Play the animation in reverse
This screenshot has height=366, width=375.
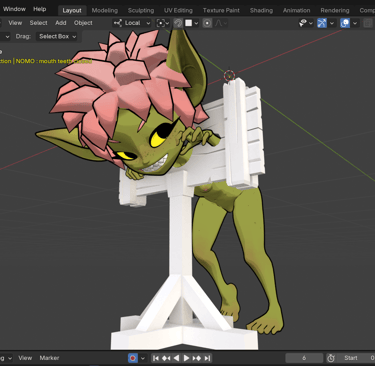click(x=176, y=358)
